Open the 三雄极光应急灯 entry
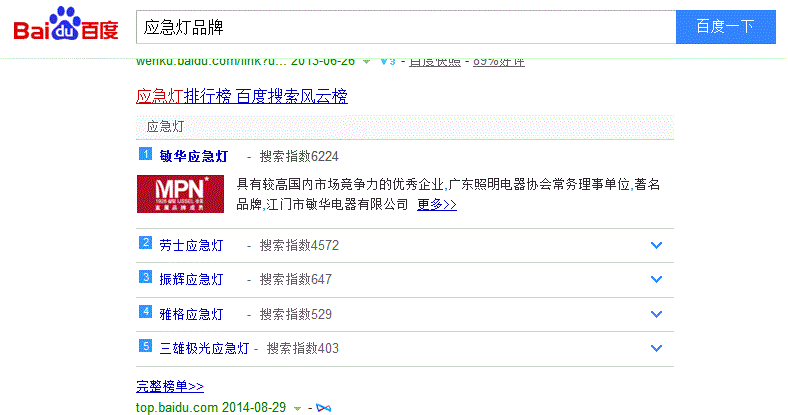The height and width of the screenshot is (415, 788). pos(204,348)
